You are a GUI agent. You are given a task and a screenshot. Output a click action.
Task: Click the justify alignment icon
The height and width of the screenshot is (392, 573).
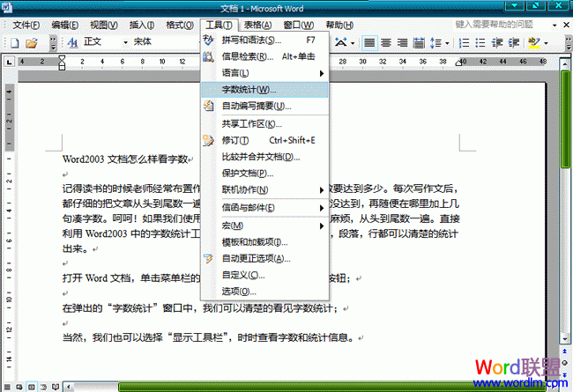[369, 42]
